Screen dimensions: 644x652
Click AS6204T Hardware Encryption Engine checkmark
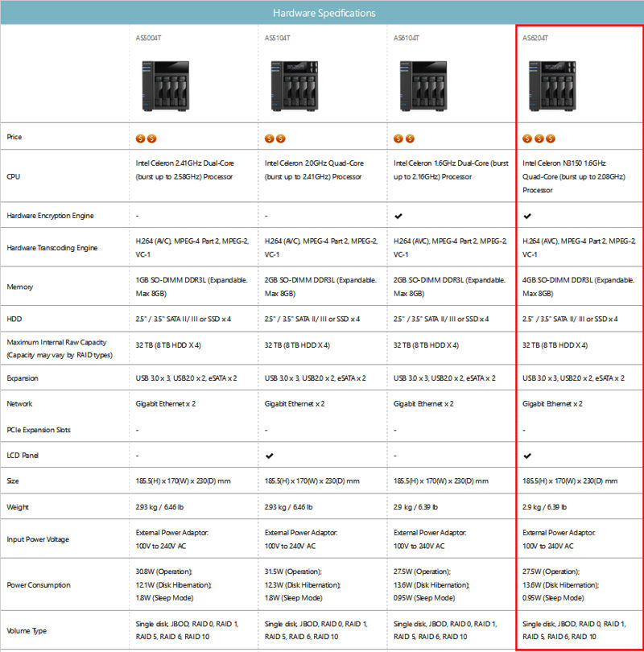(527, 216)
